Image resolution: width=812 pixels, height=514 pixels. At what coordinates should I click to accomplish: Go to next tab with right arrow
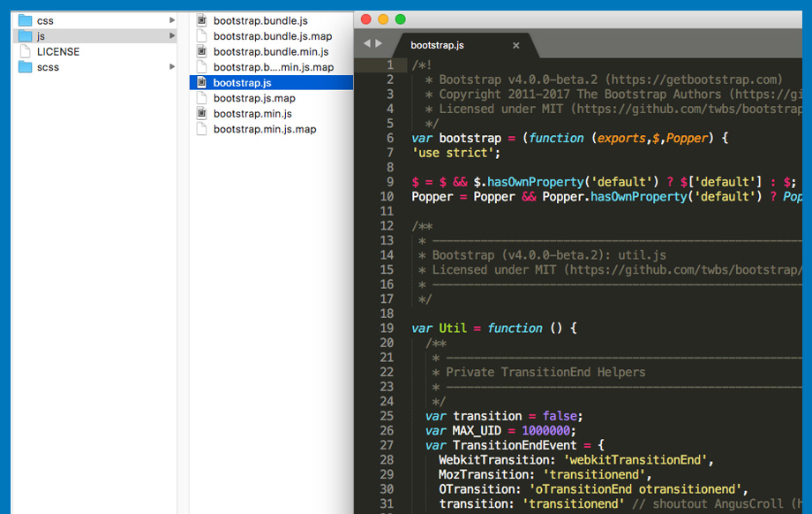pos(379,43)
